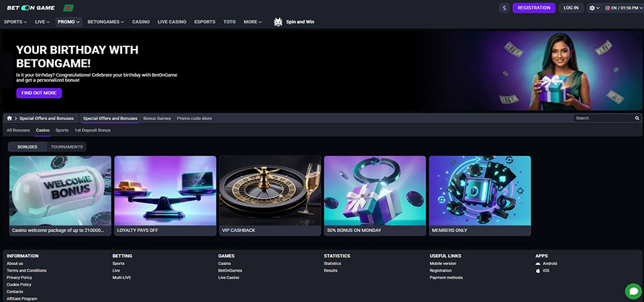Select the 1st Deposit Bonus filter
This screenshot has height=302, width=644.
(x=93, y=130)
